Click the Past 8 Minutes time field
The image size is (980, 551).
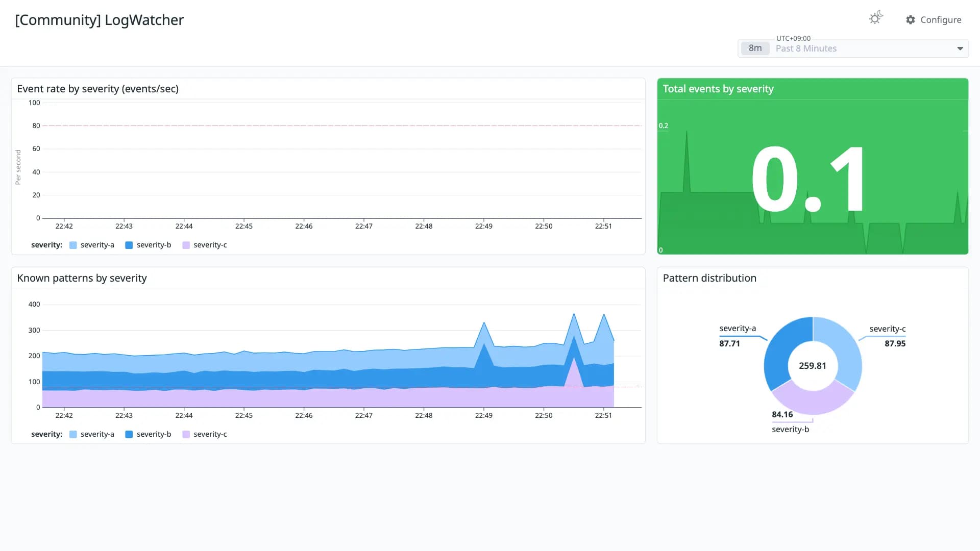(853, 48)
